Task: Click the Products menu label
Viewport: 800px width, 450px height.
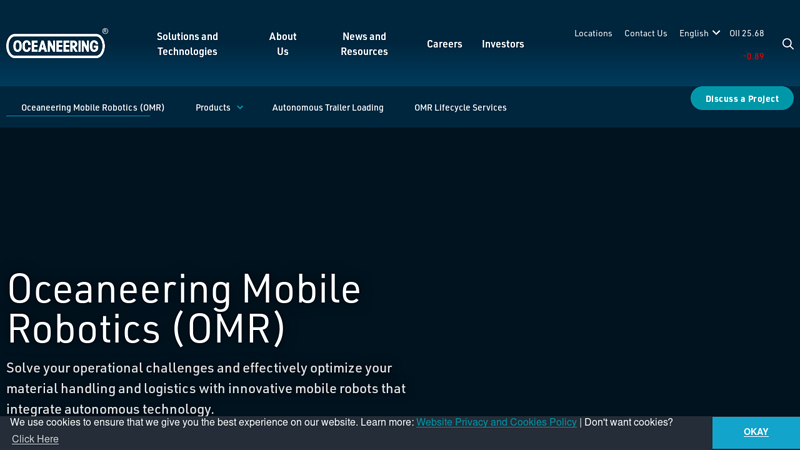Action: [213, 108]
